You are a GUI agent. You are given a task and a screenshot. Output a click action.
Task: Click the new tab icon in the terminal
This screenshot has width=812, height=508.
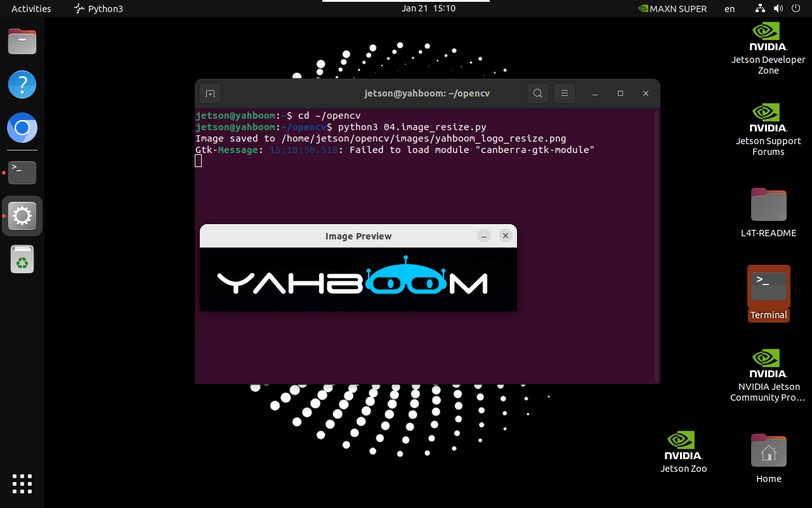210,93
